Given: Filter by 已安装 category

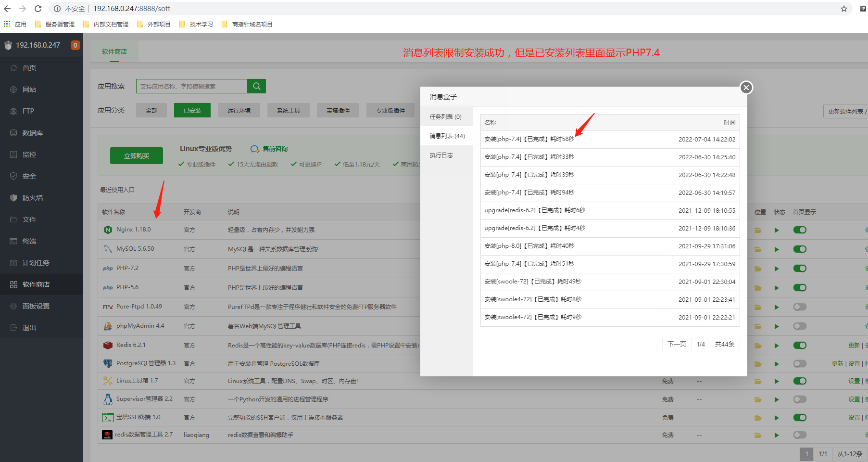Looking at the screenshot, I should [192, 110].
